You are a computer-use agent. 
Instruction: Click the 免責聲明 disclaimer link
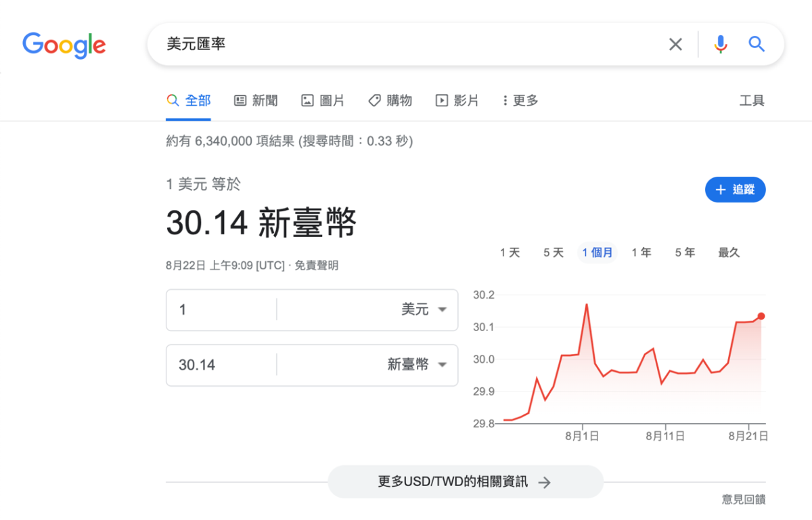[x=316, y=266]
